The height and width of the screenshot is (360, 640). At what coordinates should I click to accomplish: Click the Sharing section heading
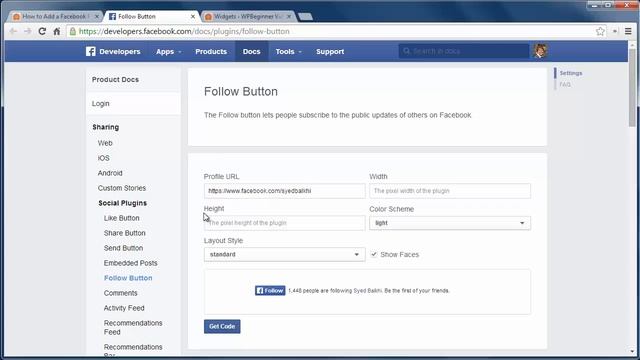point(106,127)
